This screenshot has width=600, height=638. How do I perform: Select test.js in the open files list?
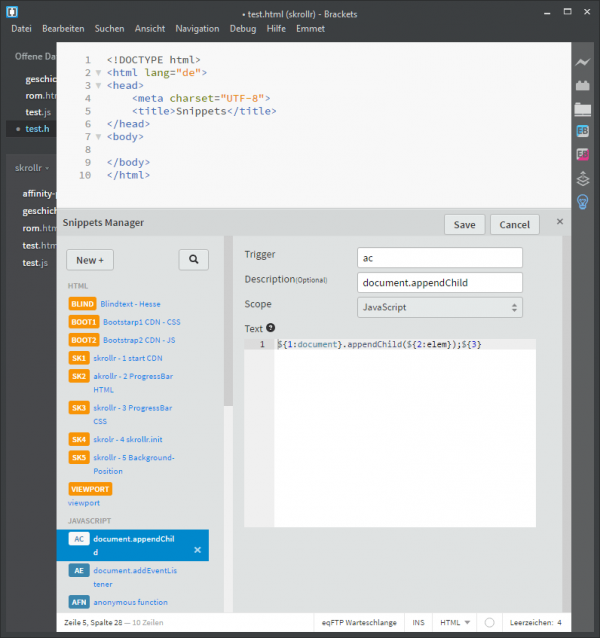coord(38,112)
